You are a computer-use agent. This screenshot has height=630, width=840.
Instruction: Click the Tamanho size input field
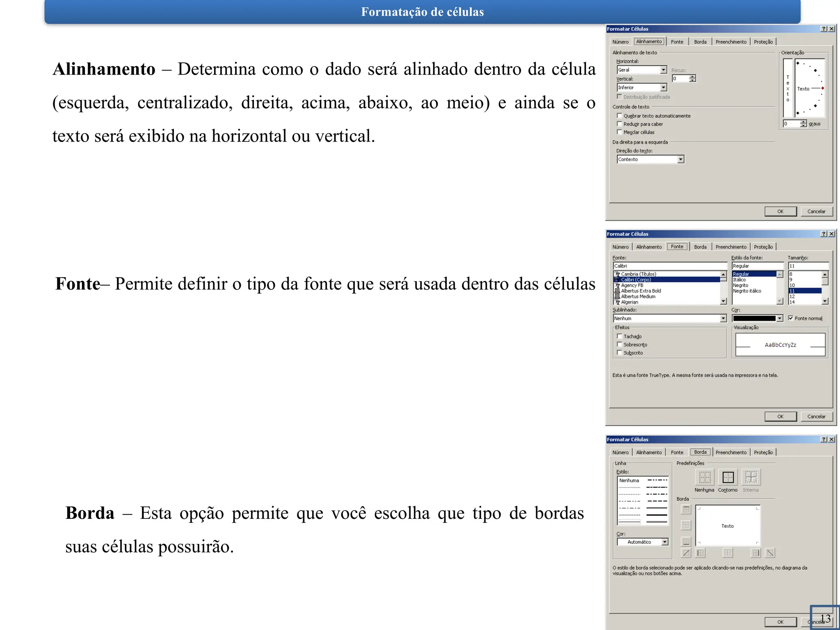[x=808, y=266]
